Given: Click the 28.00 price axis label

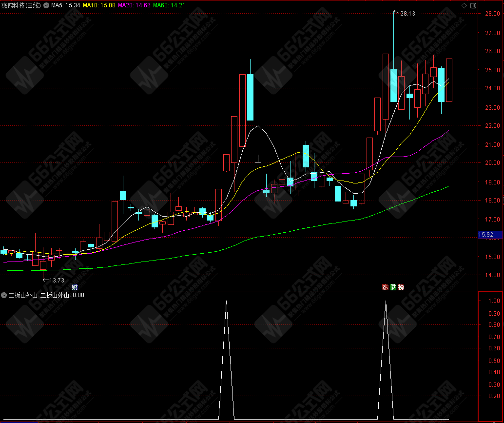Looking at the screenshot, I should (492, 14).
